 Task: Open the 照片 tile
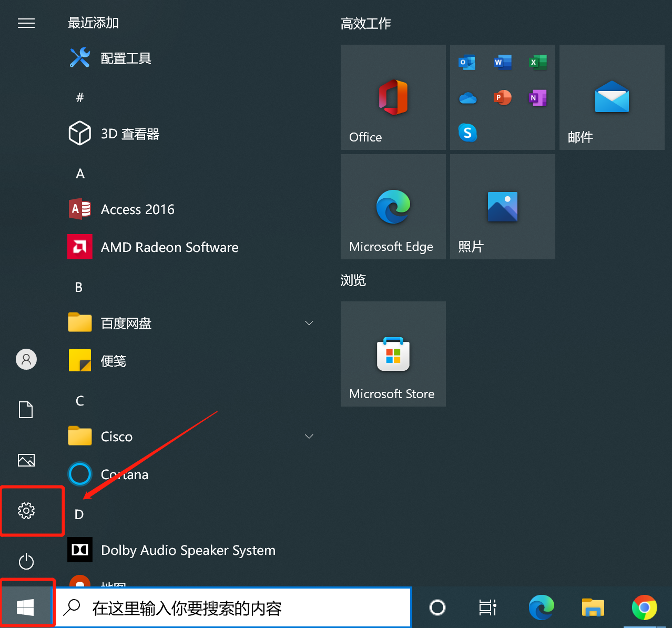(x=502, y=207)
